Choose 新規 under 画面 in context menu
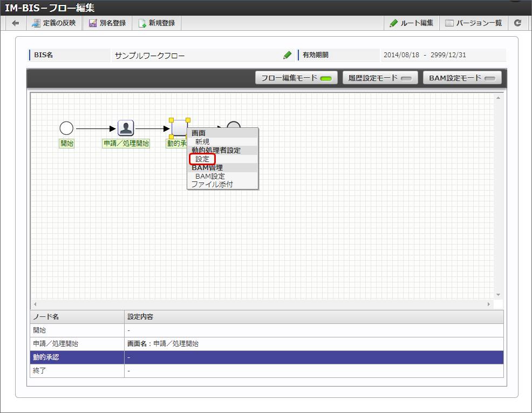 tap(202, 142)
